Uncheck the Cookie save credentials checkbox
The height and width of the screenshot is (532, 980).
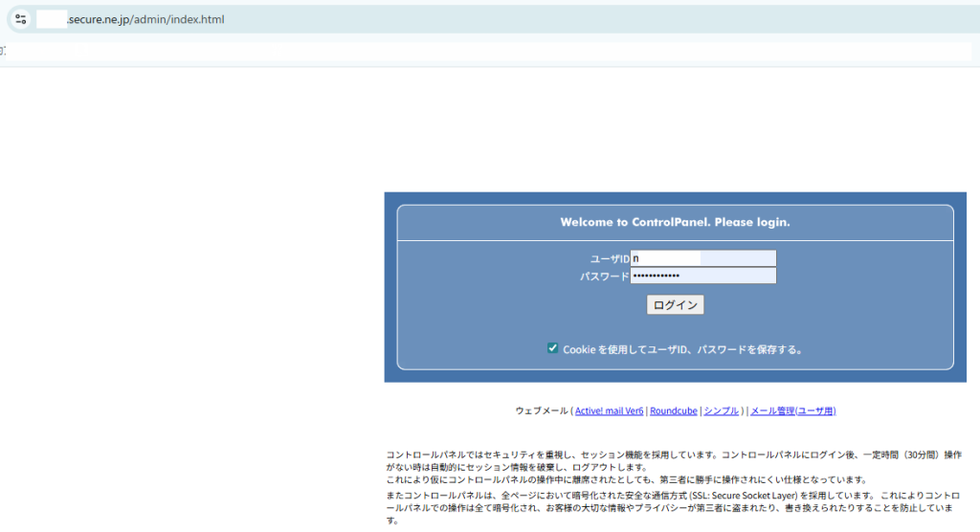coord(552,348)
